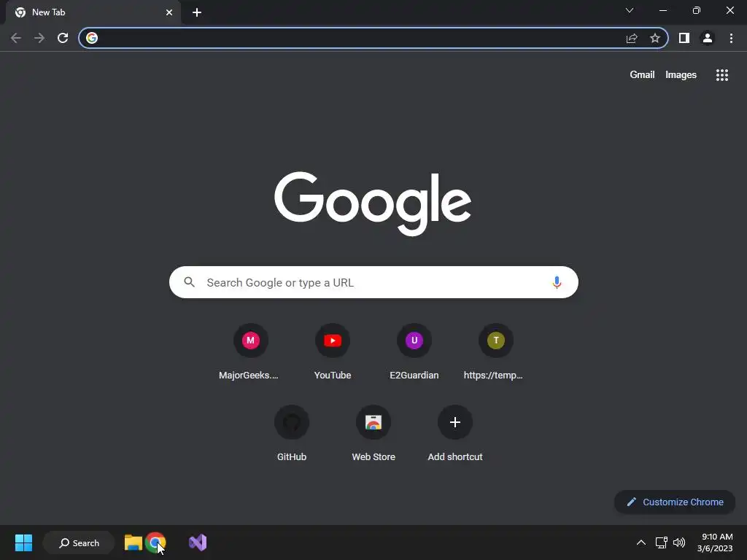
Task: Open the Chrome side panel
Action: point(684,38)
